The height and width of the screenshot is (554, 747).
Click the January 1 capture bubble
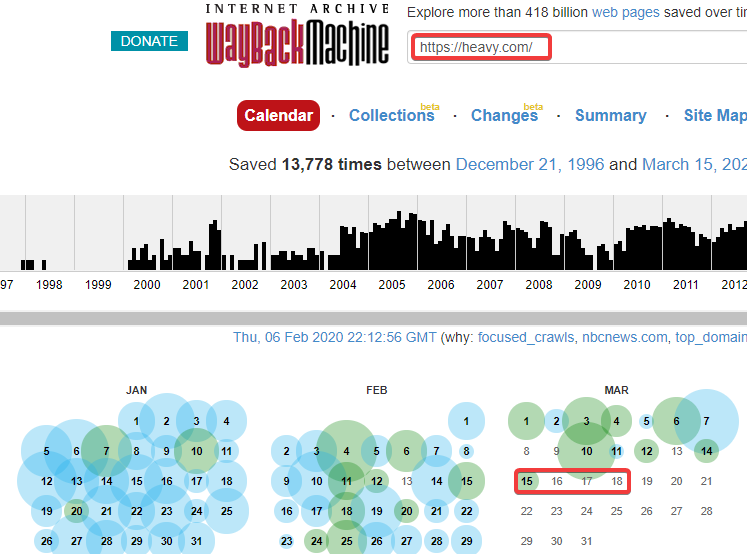tap(136, 421)
